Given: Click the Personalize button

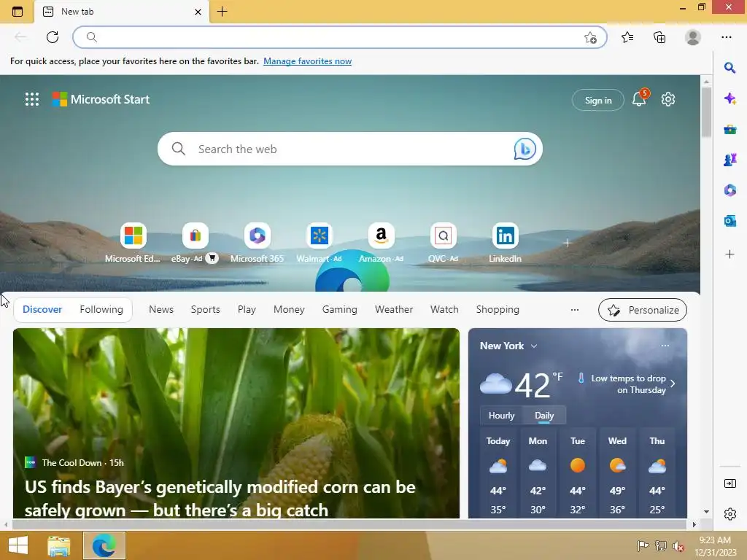Looking at the screenshot, I should pyautogui.click(x=643, y=310).
